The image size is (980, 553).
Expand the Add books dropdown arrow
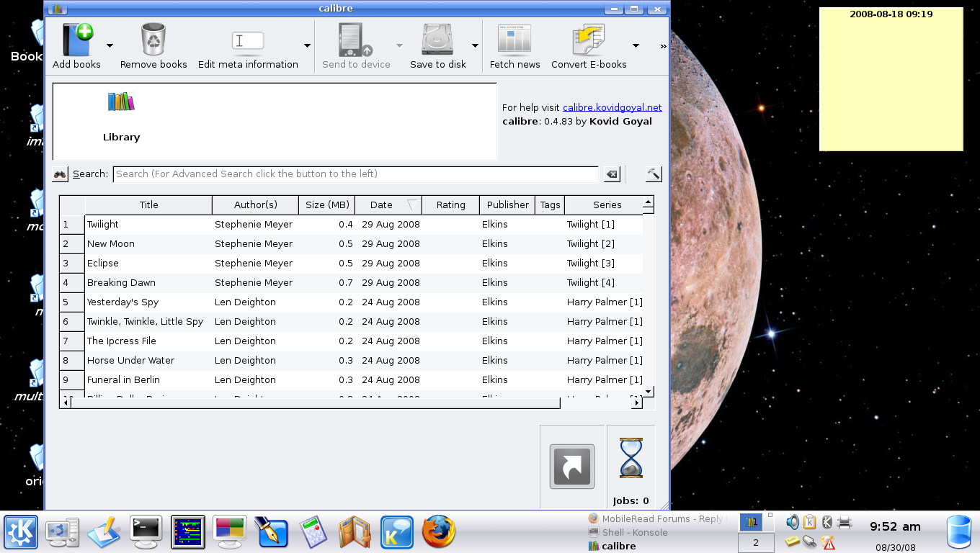pyautogui.click(x=110, y=46)
